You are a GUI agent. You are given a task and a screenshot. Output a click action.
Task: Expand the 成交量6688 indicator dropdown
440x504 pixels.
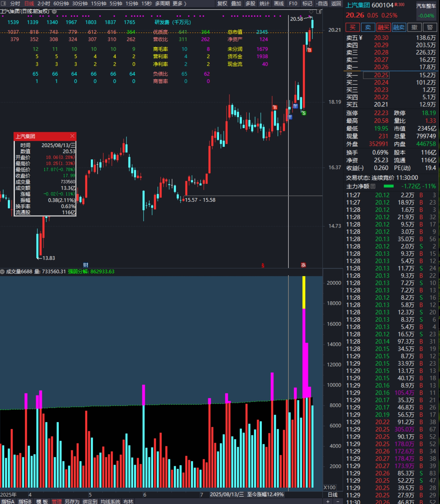(x=2, y=271)
